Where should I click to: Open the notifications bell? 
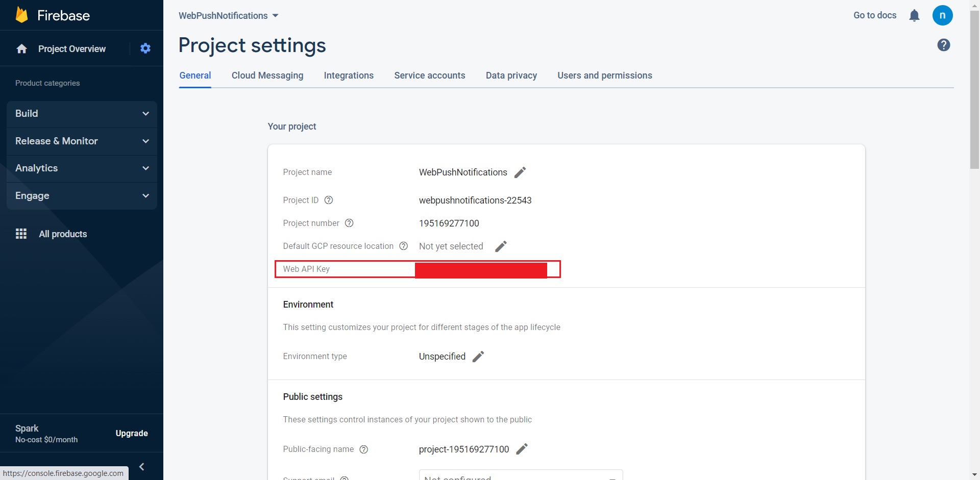pos(914,15)
